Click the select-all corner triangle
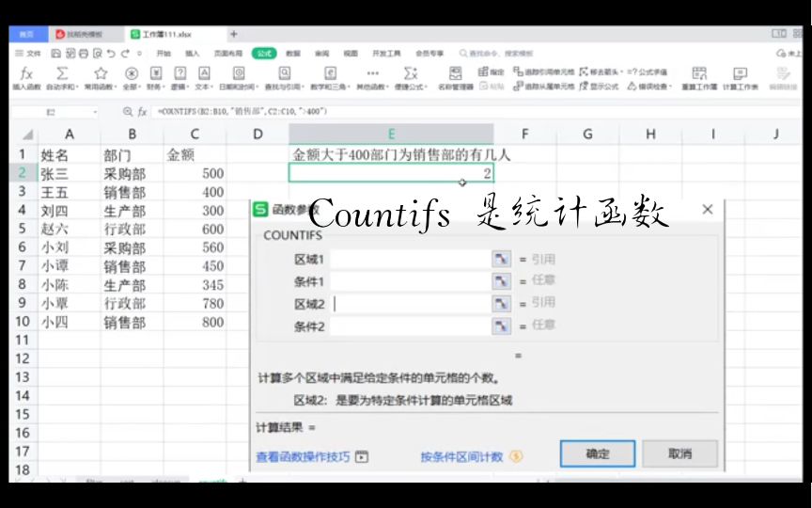Image resolution: width=812 pixels, height=508 pixels. pos(26,135)
